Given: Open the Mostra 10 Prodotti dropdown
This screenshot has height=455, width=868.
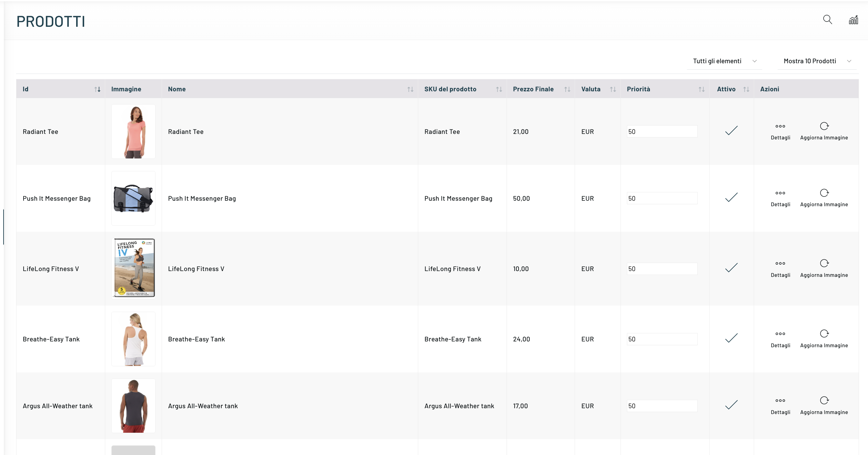Looking at the screenshot, I should coord(817,61).
